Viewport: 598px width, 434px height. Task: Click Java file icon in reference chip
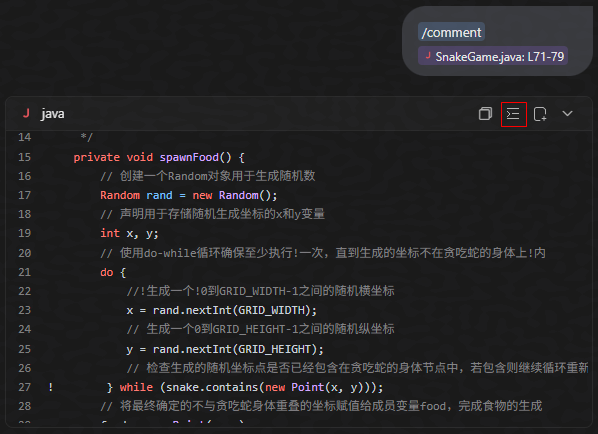(428, 56)
